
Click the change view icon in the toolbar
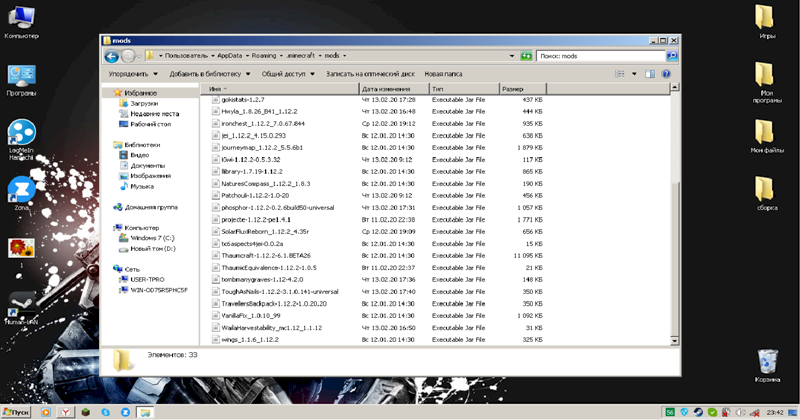click(620, 74)
